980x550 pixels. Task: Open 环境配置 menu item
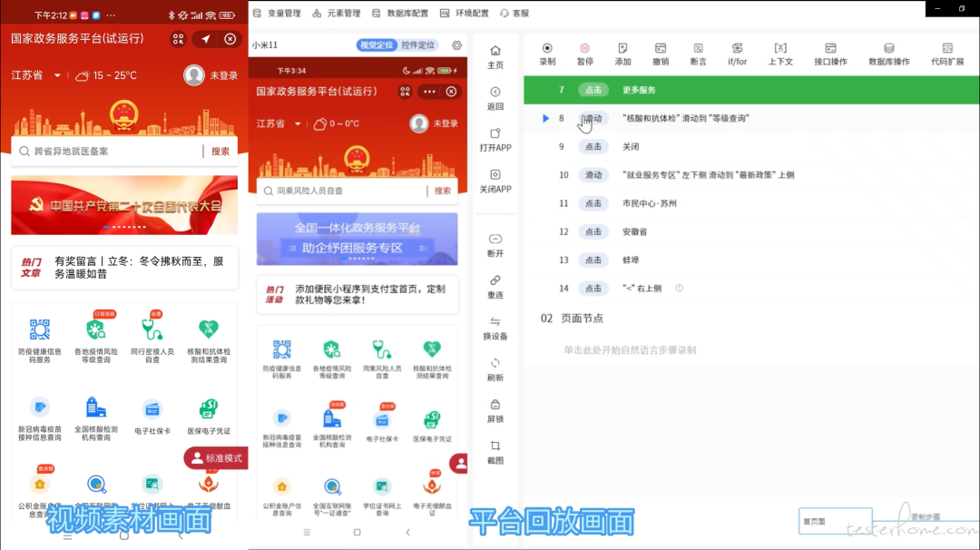pyautogui.click(x=465, y=13)
